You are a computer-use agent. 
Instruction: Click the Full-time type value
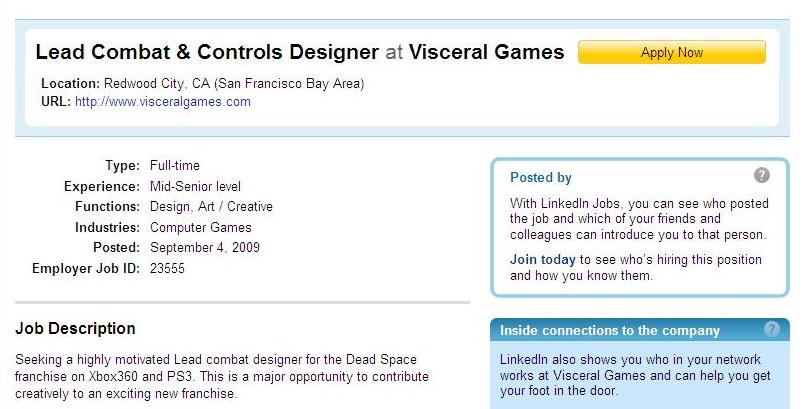(x=175, y=165)
